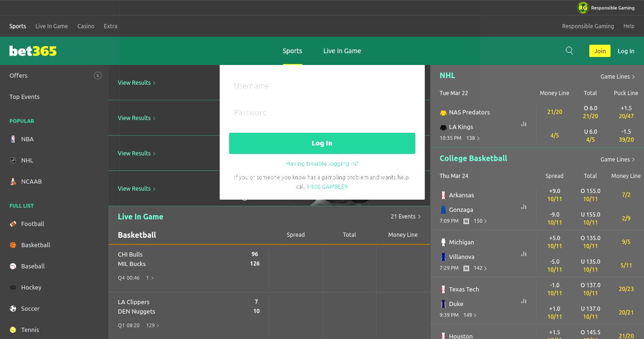The height and width of the screenshot is (339, 644).
Task: Open Help in the top bar
Action: pyautogui.click(x=629, y=26)
